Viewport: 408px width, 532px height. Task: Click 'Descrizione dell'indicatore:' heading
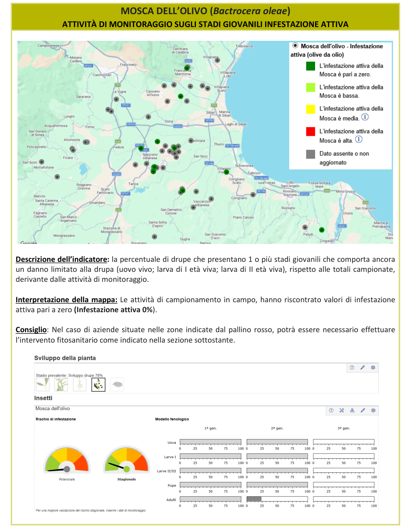(63, 259)
